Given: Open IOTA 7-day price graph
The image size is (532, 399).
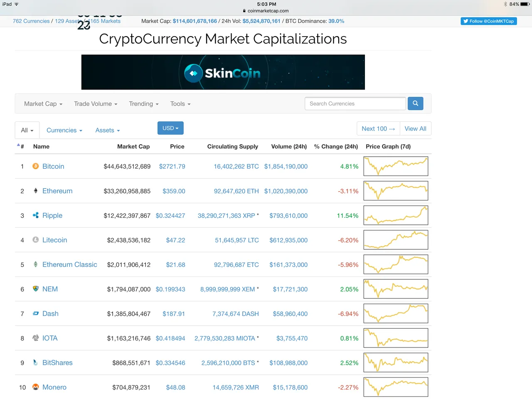Looking at the screenshot, I should [396, 338].
